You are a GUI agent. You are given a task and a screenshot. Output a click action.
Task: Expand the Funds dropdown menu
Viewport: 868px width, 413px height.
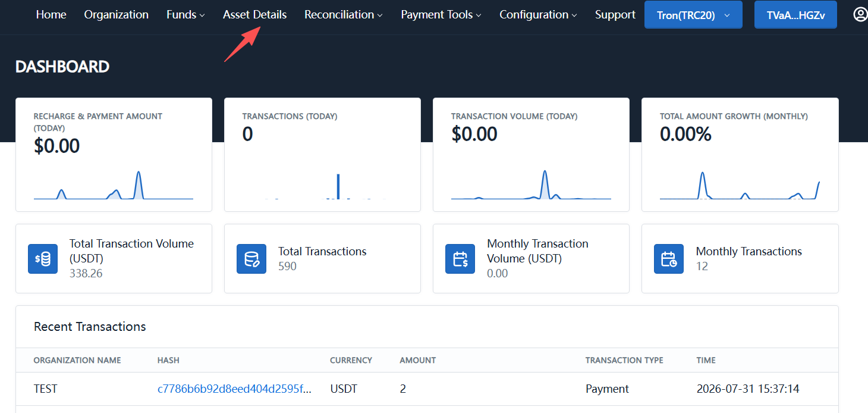tap(185, 14)
